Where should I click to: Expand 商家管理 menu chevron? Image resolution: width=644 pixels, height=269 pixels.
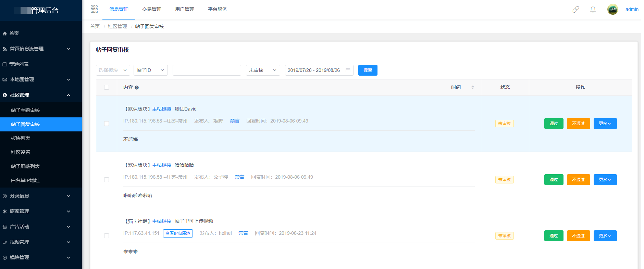point(69,212)
